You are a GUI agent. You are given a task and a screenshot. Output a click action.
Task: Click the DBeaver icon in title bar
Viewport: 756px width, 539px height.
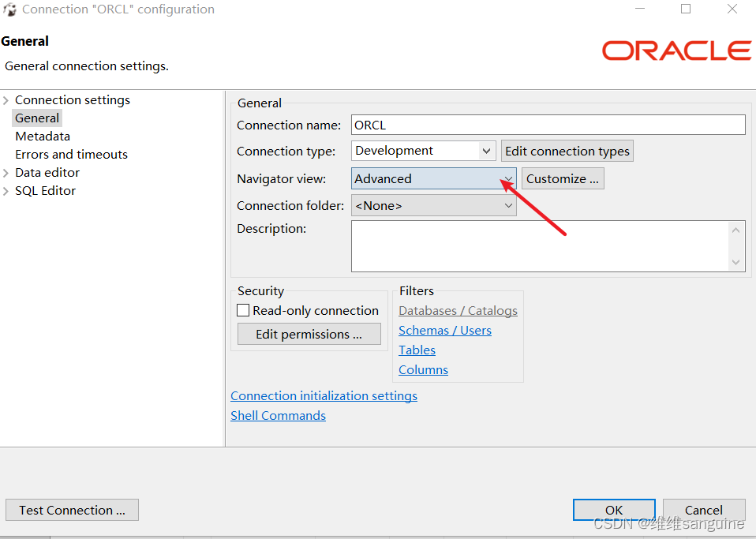(x=9, y=9)
